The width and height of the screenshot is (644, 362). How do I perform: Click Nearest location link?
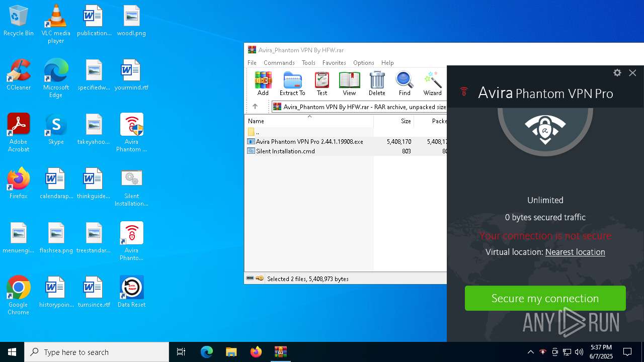click(x=575, y=252)
